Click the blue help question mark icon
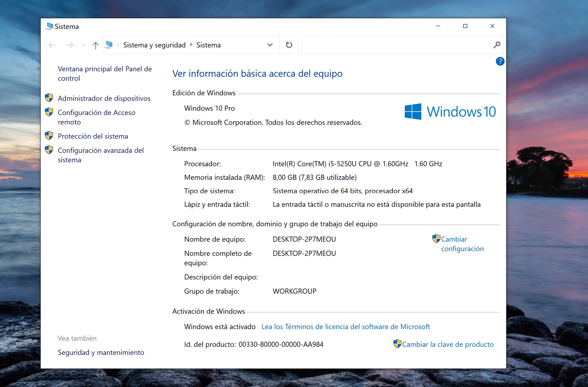The height and width of the screenshot is (387, 588). 500,61
